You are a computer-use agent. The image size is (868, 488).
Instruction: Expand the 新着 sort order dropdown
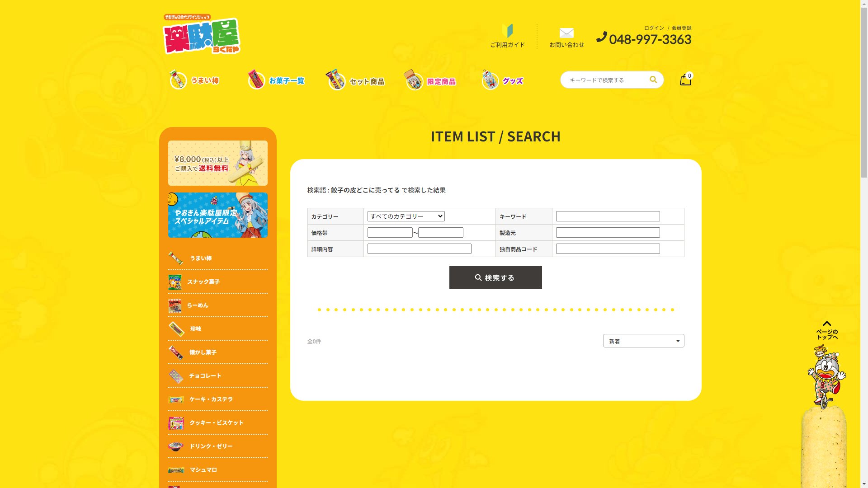643,341
